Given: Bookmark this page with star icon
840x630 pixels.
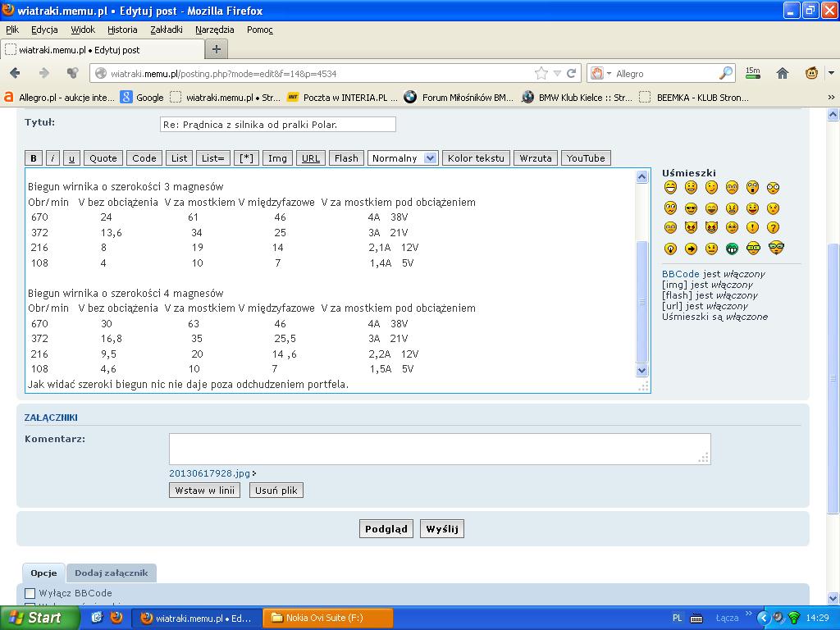Looking at the screenshot, I should tap(541, 73).
